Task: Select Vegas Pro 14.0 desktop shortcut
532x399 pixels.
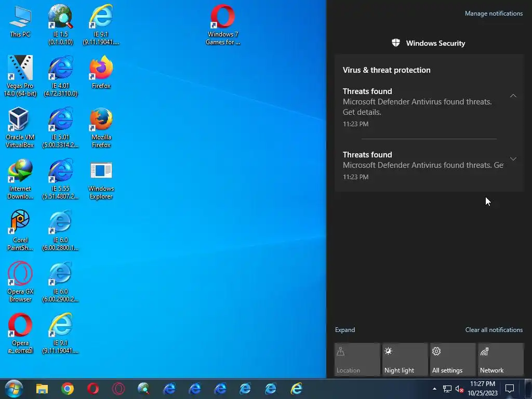Action: [x=20, y=76]
